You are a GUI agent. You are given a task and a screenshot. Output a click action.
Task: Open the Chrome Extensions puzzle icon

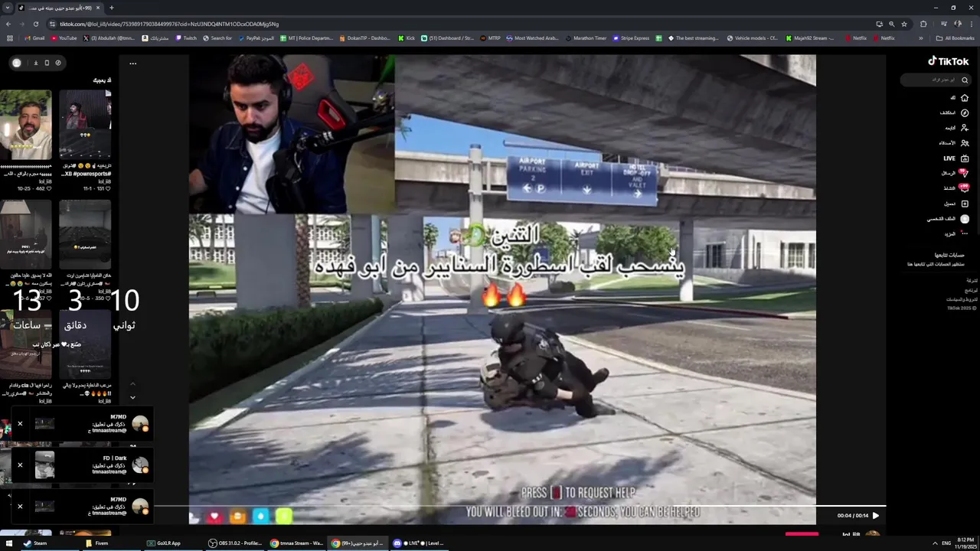pyautogui.click(x=923, y=24)
